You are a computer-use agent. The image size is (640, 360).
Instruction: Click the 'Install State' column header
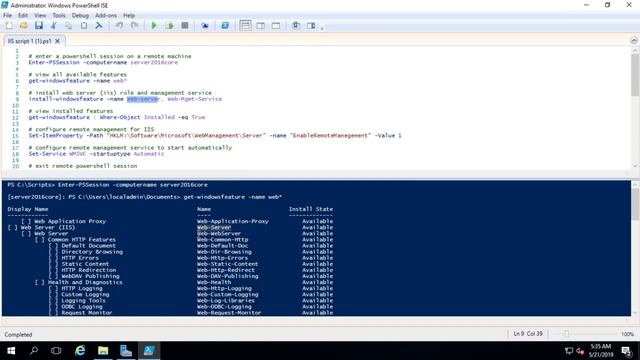(x=311, y=209)
